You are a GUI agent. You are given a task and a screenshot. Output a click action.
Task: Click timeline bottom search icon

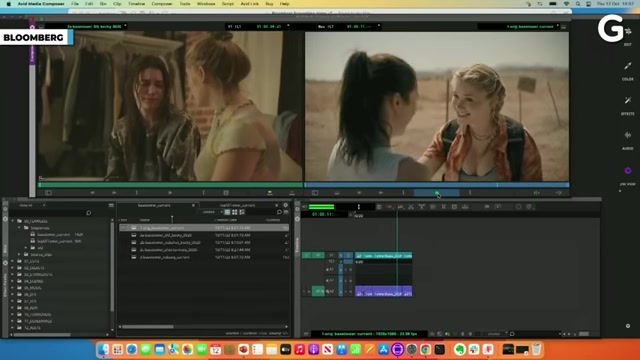click(512, 334)
